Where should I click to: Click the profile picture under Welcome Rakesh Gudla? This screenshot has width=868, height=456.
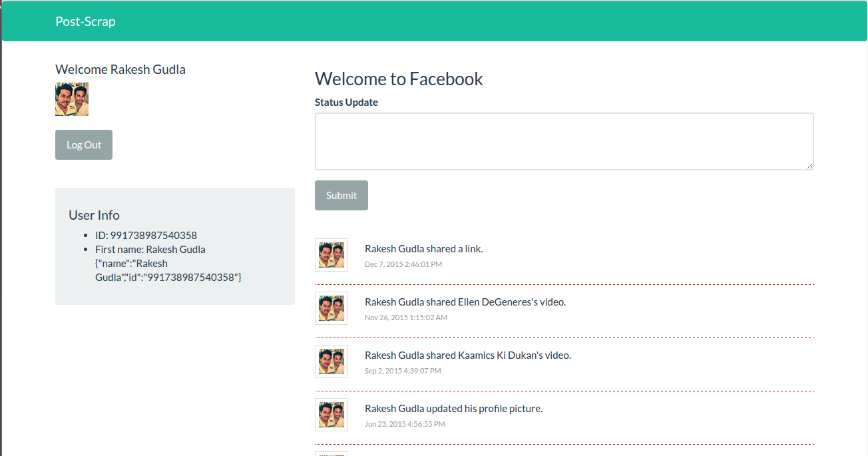pos(71,99)
